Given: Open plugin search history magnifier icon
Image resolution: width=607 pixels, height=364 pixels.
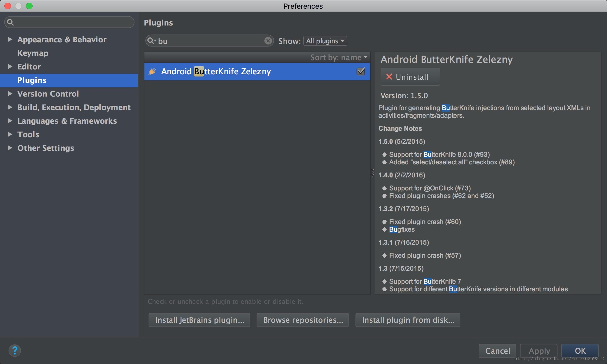Looking at the screenshot, I should [151, 41].
